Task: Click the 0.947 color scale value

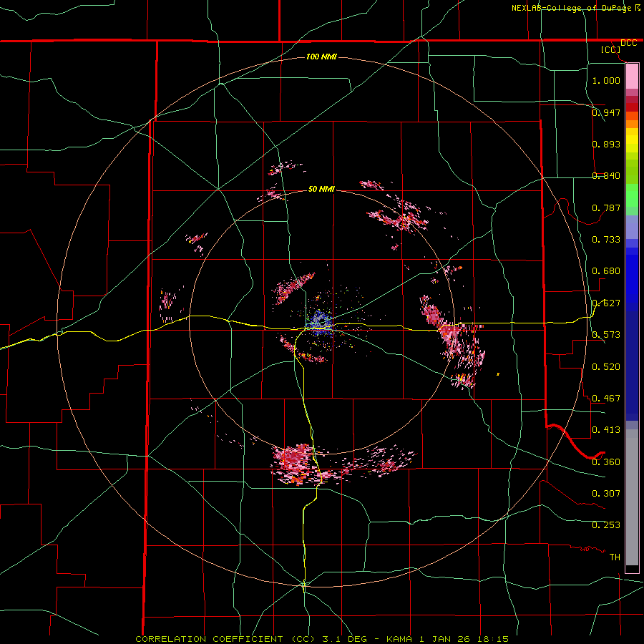Action: click(606, 112)
